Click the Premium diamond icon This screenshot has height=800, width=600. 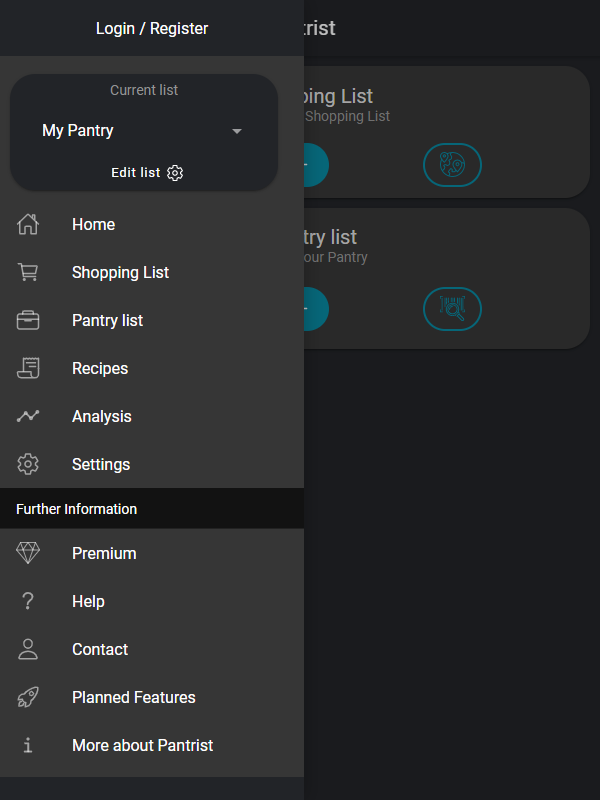click(x=28, y=553)
